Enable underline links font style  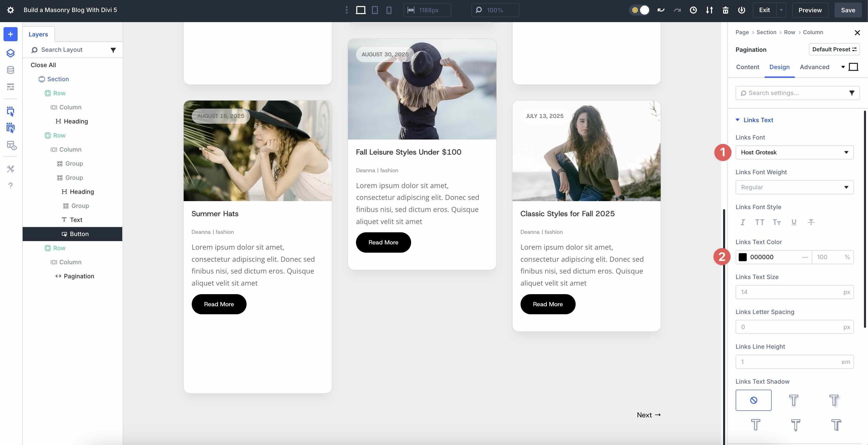[x=794, y=222]
